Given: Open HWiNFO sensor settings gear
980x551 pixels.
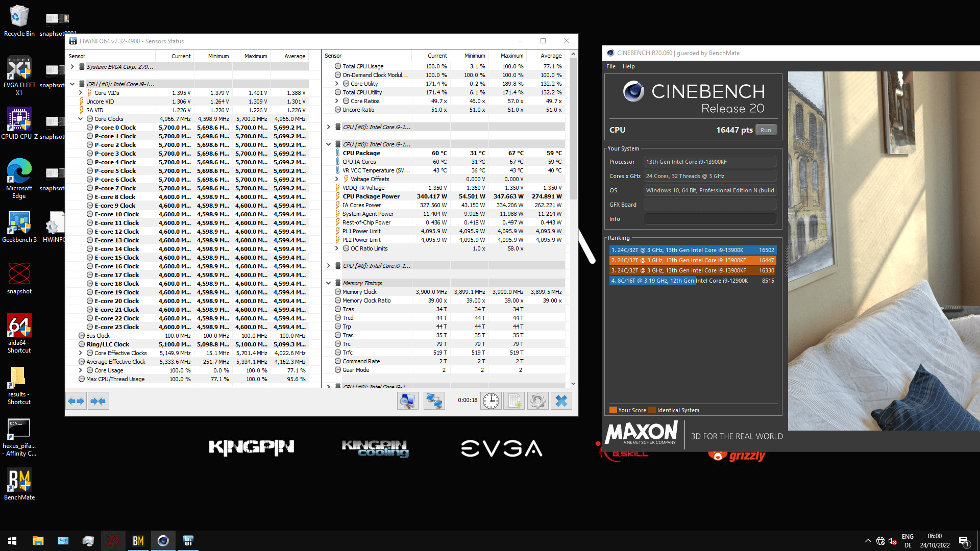Looking at the screenshot, I should pos(537,401).
